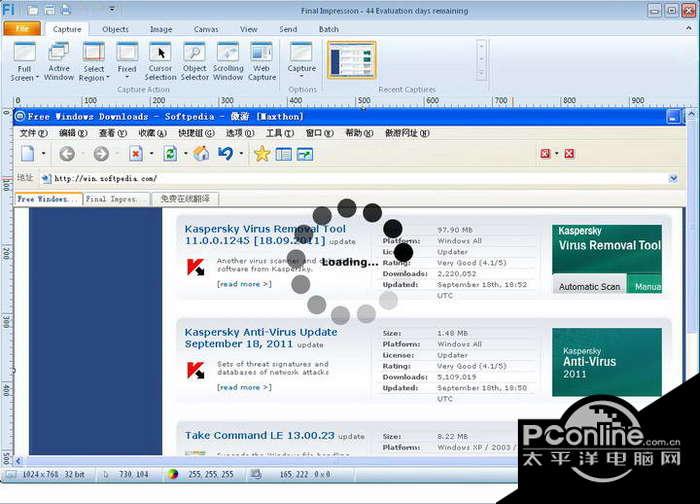Image resolution: width=700 pixels, height=504 pixels.
Task: Switch to the Capture ribbon tab
Action: click(67, 29)
